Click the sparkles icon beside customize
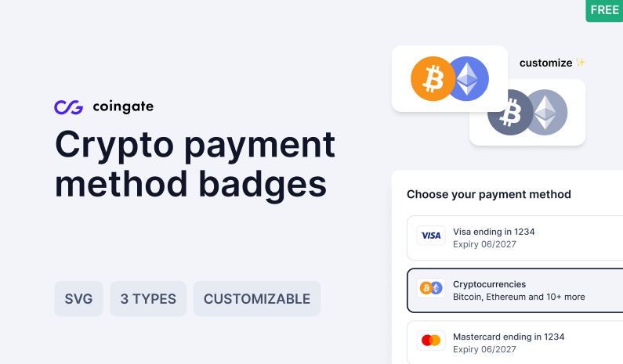 click(581, 63)
